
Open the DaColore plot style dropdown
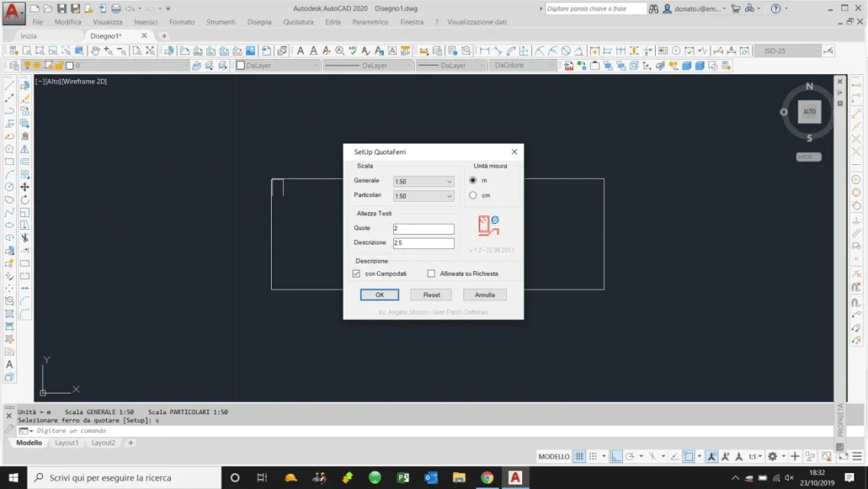pos(523,66)
